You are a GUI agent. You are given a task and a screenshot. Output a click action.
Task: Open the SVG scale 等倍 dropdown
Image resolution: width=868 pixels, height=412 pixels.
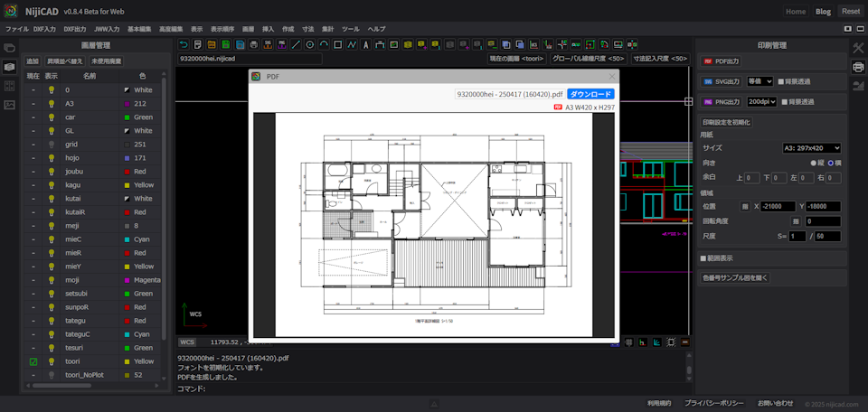pyautogui.click(x=760, y=81)
